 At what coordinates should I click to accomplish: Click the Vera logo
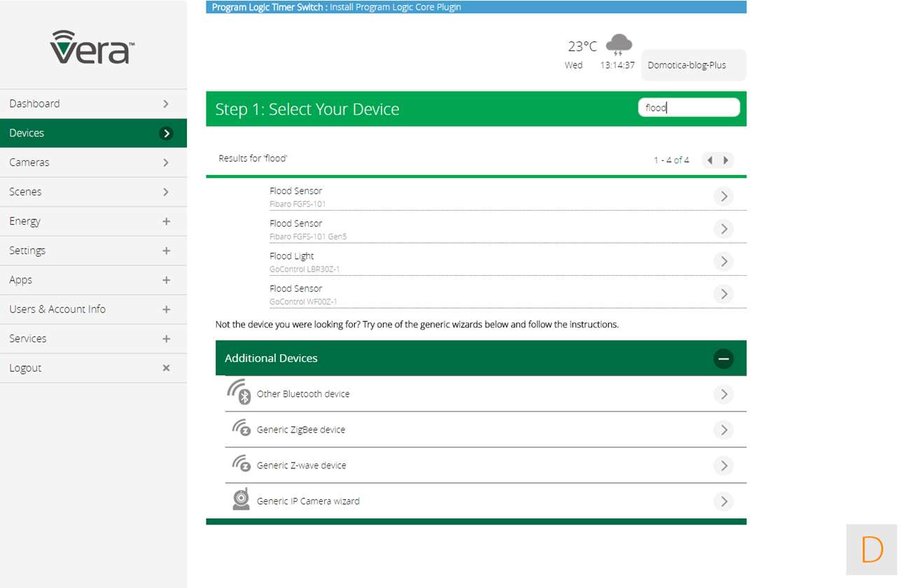[92, 48]
